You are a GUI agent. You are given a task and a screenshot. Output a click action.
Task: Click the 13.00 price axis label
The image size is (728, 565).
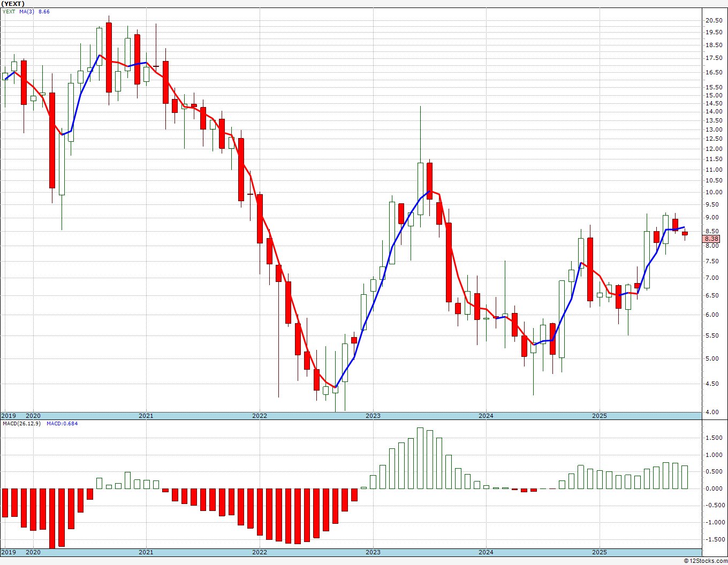click(x=714, y=129)
